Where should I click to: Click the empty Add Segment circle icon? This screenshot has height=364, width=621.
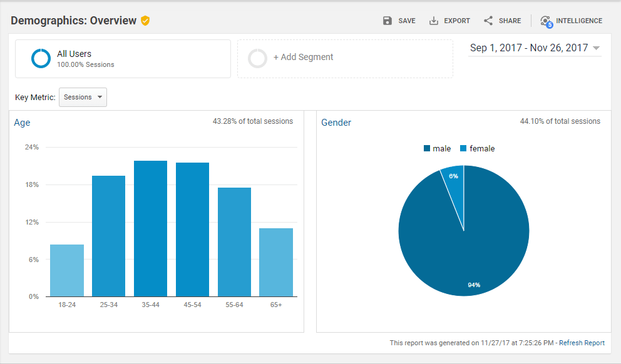click(x=257, y=59)
